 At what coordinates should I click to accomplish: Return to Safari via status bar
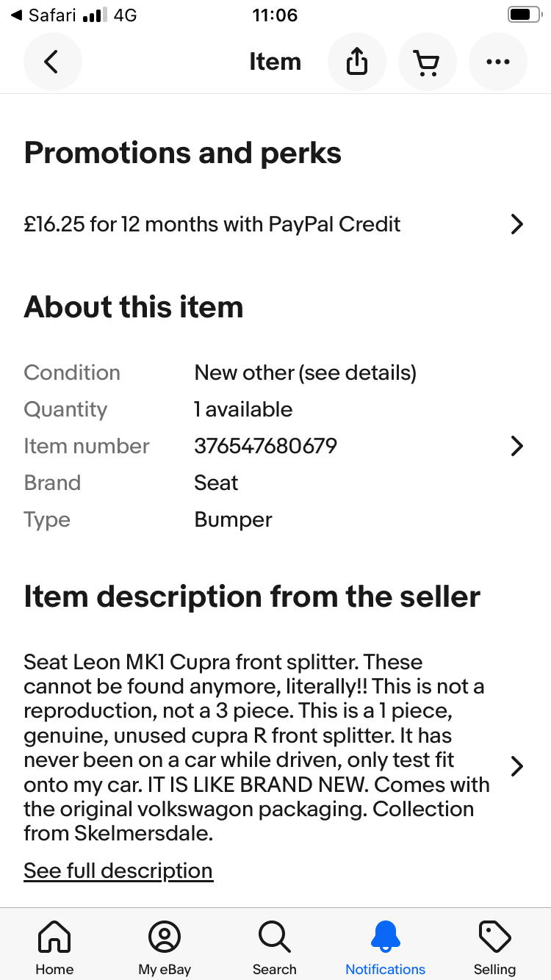(x=43, y=15)
